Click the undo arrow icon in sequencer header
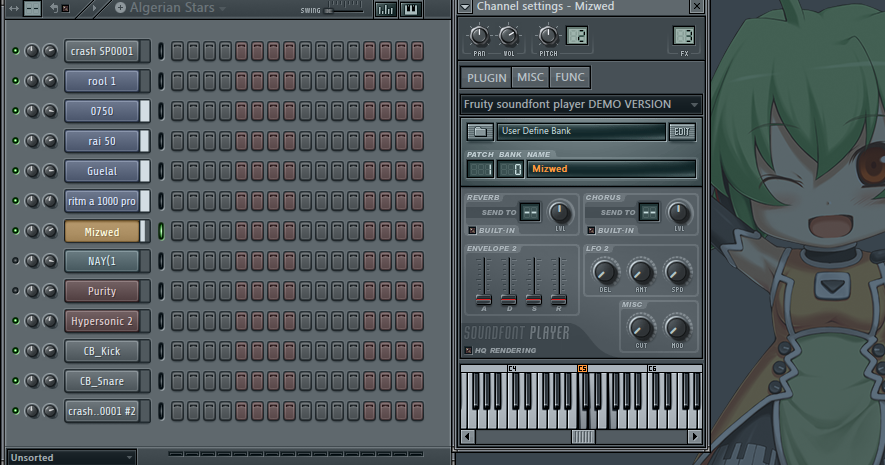This screenshot has width=885, height=465. (x=54, y=7)
